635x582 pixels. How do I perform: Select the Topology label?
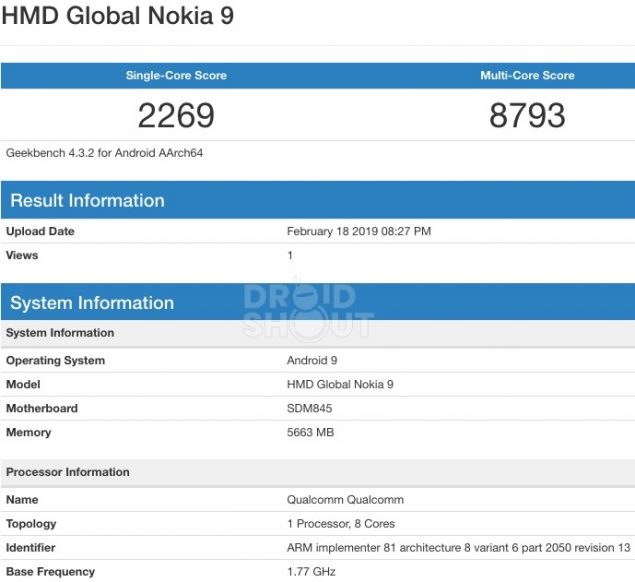pos(31,524)
